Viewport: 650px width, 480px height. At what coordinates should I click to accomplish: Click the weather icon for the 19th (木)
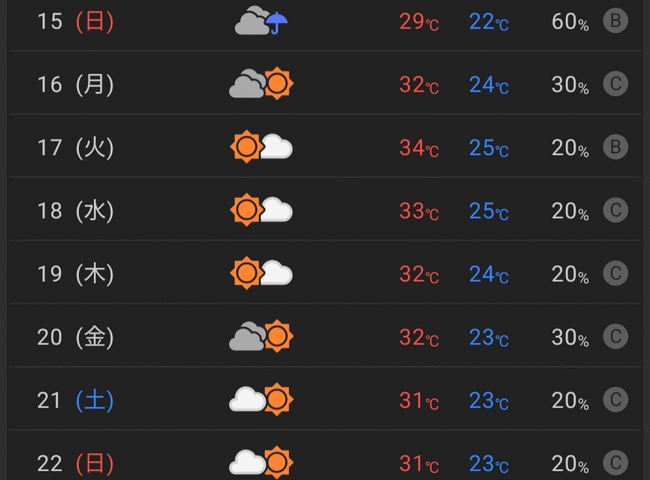261,273
